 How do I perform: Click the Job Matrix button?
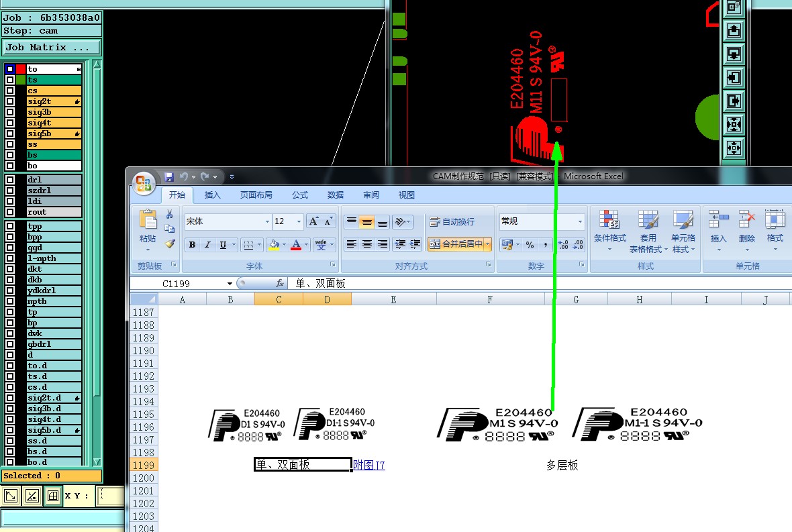pyautogui.click(x=52, y=48)
